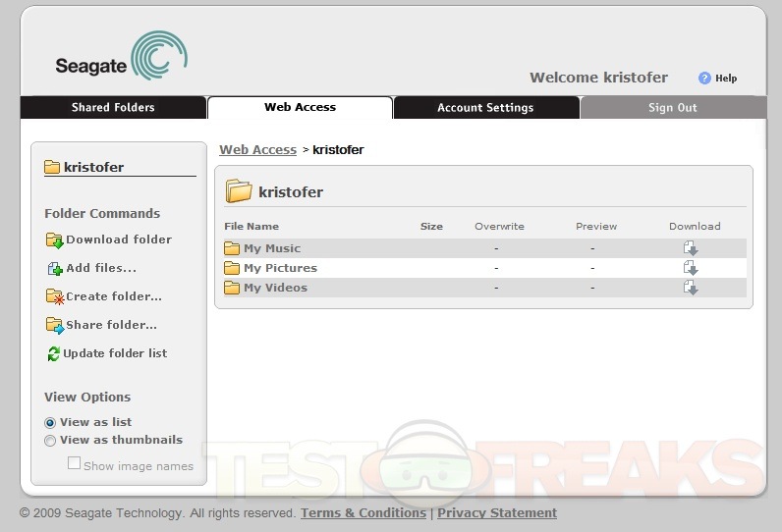The height and width of the screenshot is (532, 782).
Task: Click the download icon for My Videos
Action: [691, 288]
